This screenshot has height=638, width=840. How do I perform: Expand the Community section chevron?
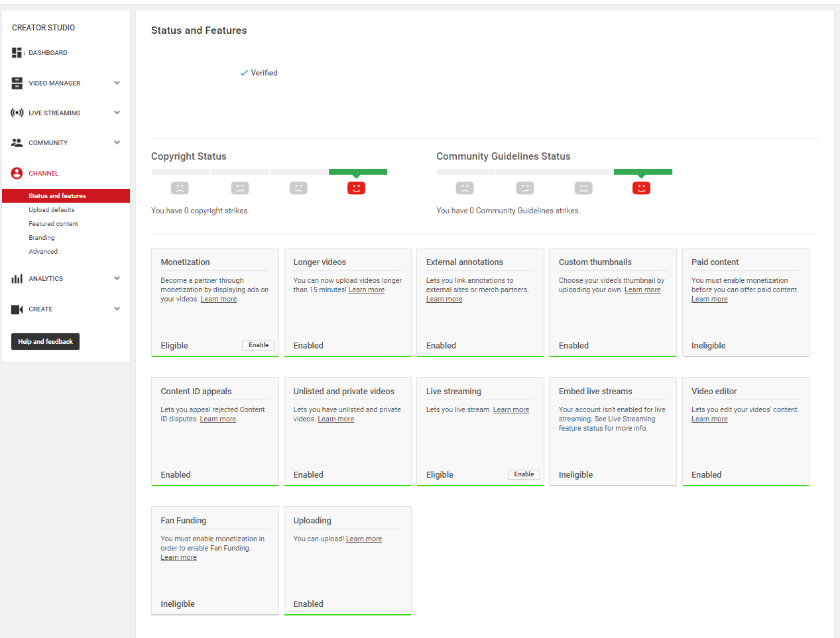coord(117,142)
